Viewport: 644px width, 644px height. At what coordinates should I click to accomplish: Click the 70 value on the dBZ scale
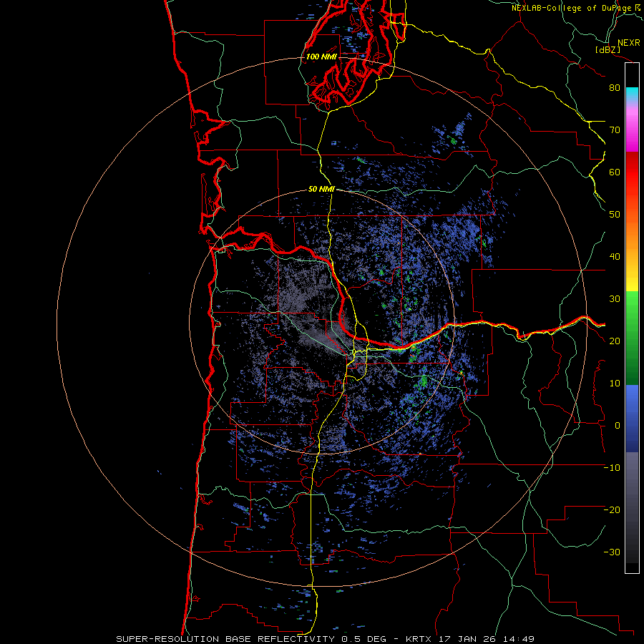pyautogui.click(x=615, y=130)
